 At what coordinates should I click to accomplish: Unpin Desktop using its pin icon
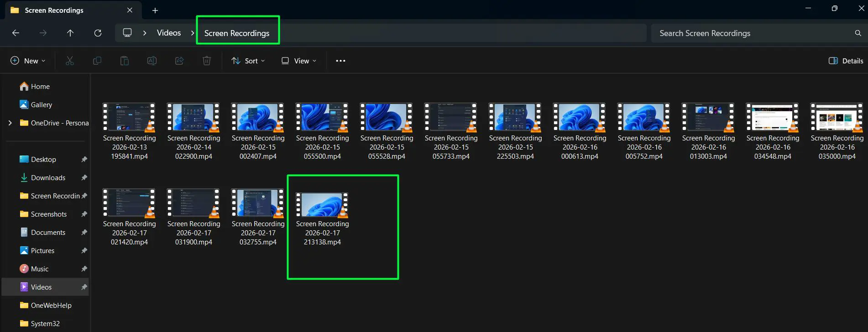click(x=84, y=159)
